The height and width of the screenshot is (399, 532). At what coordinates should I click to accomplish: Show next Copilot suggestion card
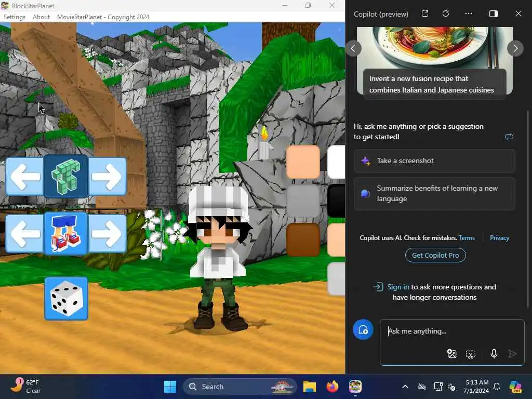pyautogui.click(x=515, y=48)
